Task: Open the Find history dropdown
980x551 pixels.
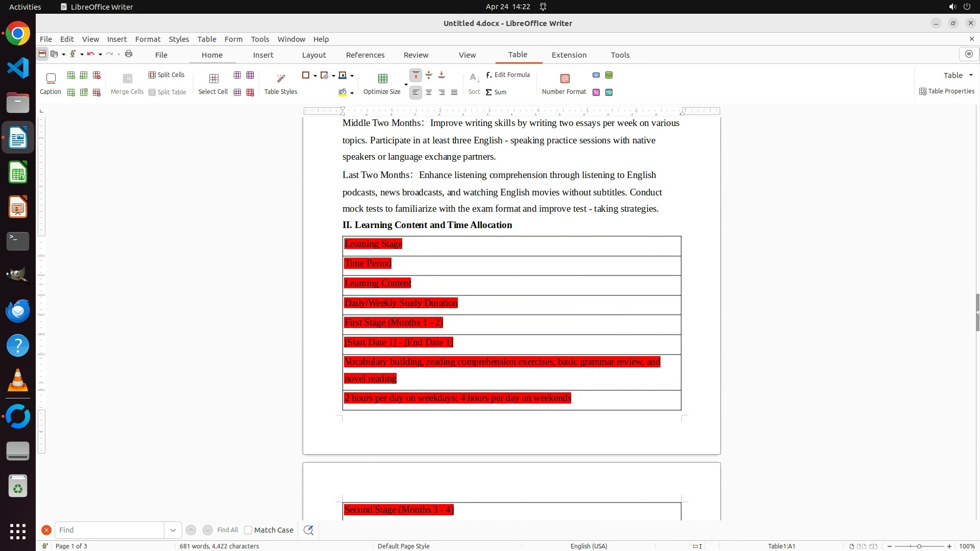Action: 173,530
